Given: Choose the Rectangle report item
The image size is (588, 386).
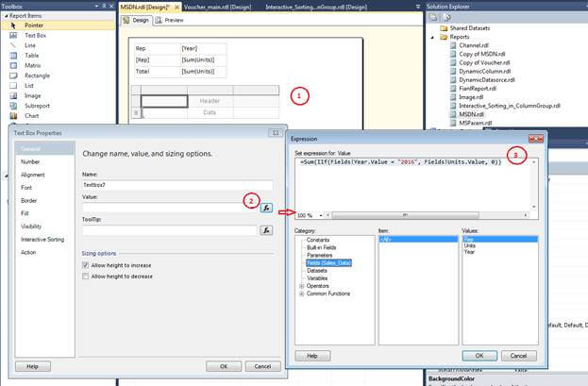Looking at the screenshot, I should tap(37, 76).
